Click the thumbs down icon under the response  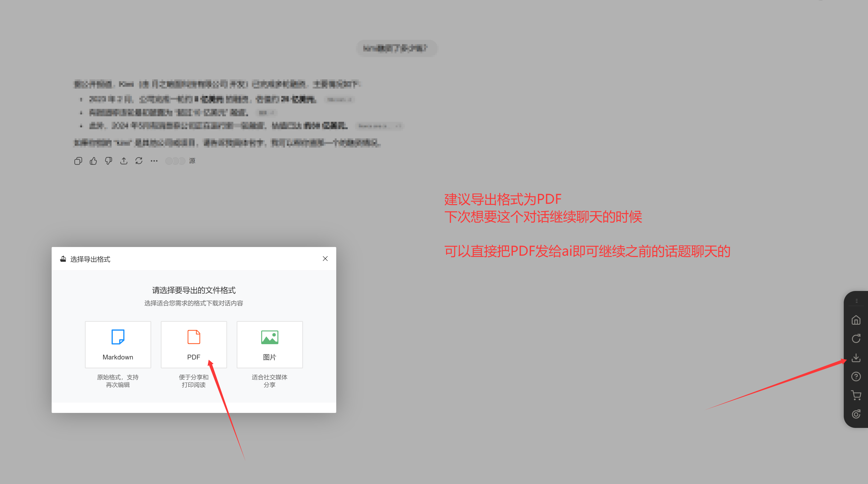[109, 161]
